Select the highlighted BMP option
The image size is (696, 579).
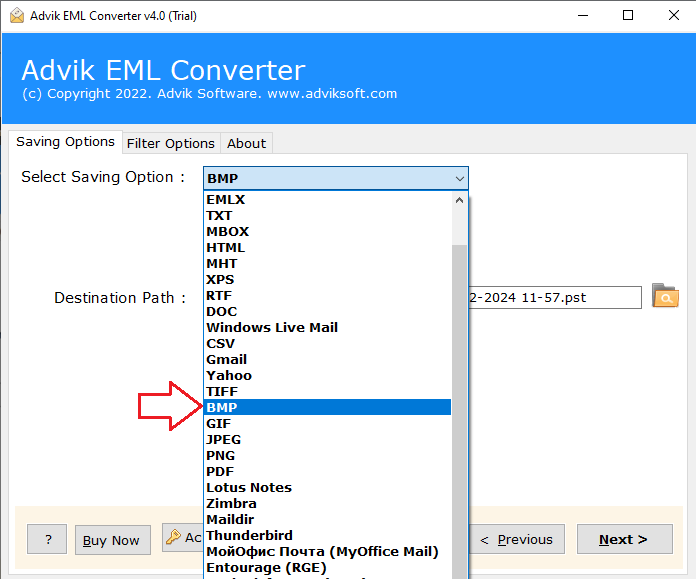[x=327, y=407]
